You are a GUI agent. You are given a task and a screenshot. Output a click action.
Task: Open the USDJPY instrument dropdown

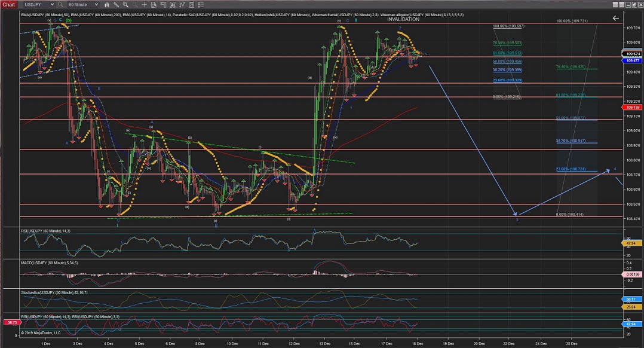pyautogui.click(x=39, y=5)
